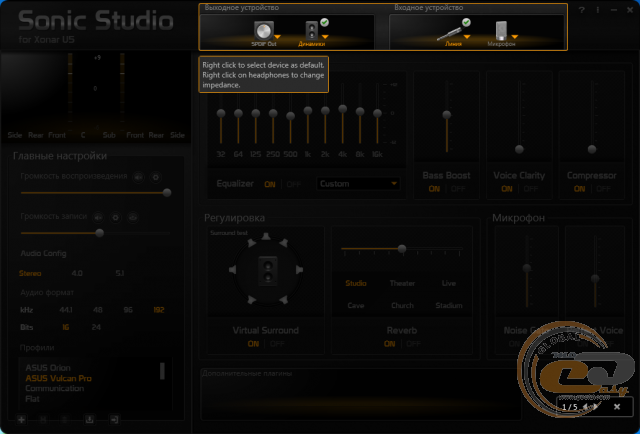Open recording volume settings gear icon
The width and height of the screenshot is (640, 434).
116,218
